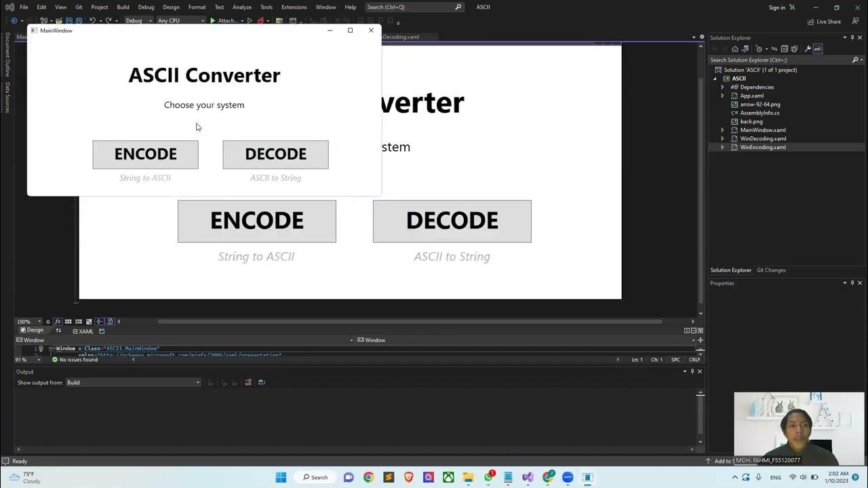
Task: Click DECODE button in MainWindow app
Action: (x=275, y=155)
